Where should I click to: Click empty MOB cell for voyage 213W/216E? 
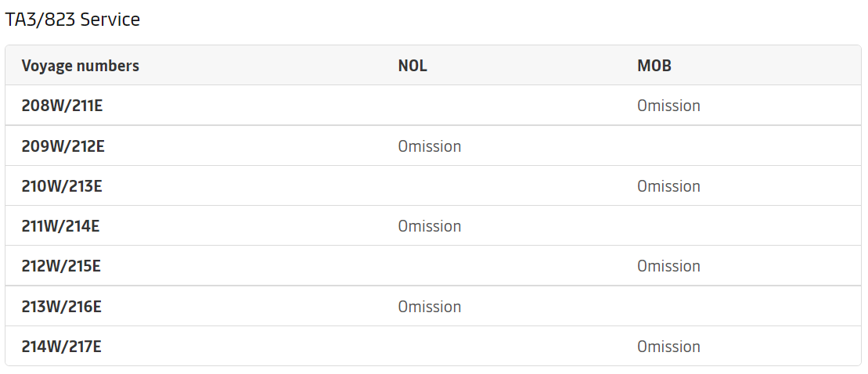pos(740,307)
